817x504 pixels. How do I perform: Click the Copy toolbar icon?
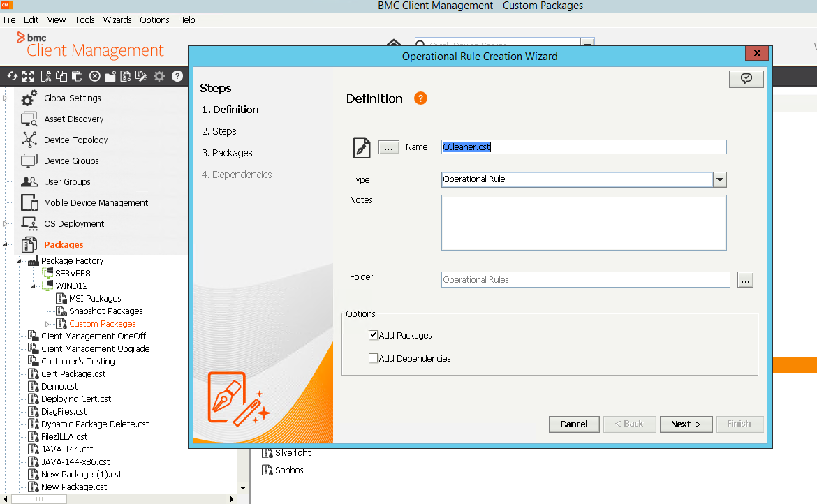[61, 77]
